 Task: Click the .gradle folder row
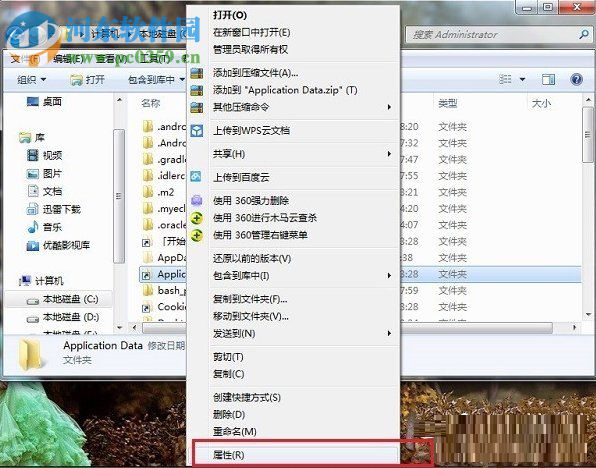pos(163,159)
